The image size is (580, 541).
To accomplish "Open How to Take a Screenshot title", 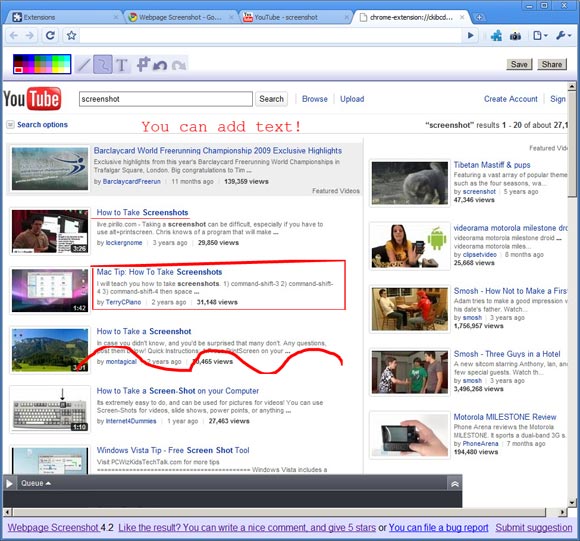I will (144, 331).
